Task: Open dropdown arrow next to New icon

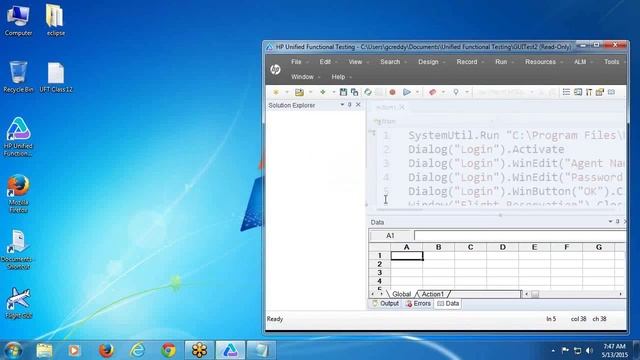Action: click(287, 92)
